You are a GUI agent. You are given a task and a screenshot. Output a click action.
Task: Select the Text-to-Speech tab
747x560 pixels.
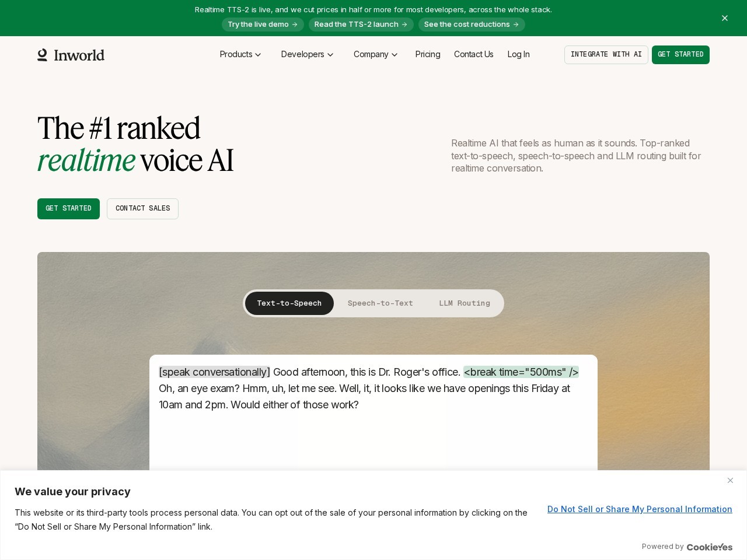[289, 303]
